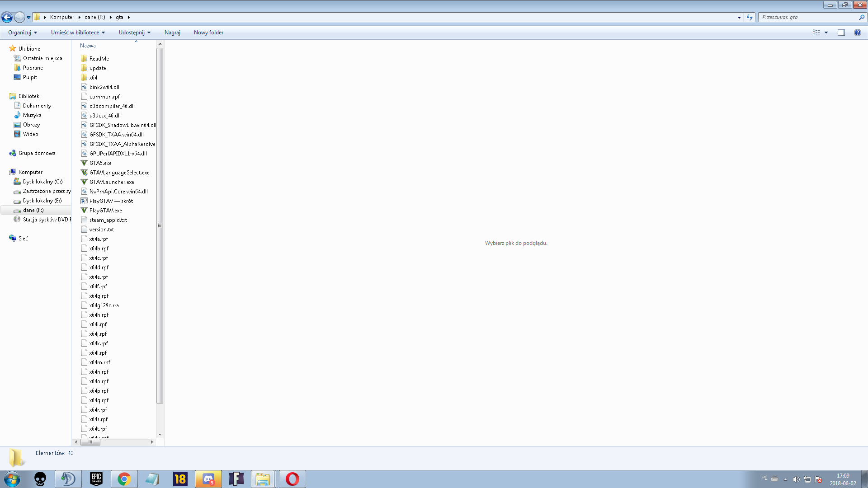Open Discord from the taskbar

tap(208, 479)
